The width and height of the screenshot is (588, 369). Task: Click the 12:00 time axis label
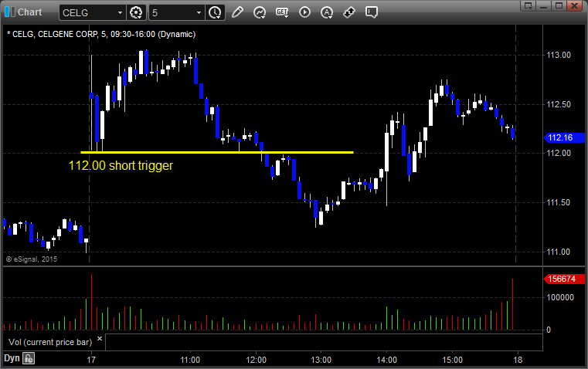256,360
